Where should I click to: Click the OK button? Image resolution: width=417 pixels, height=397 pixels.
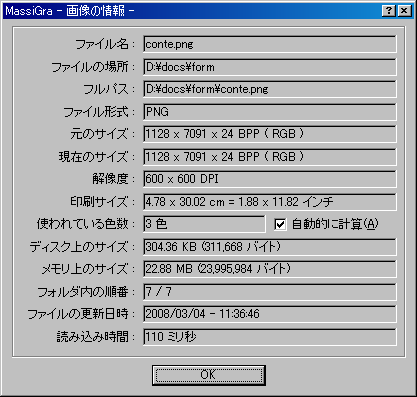click(209, 375)
